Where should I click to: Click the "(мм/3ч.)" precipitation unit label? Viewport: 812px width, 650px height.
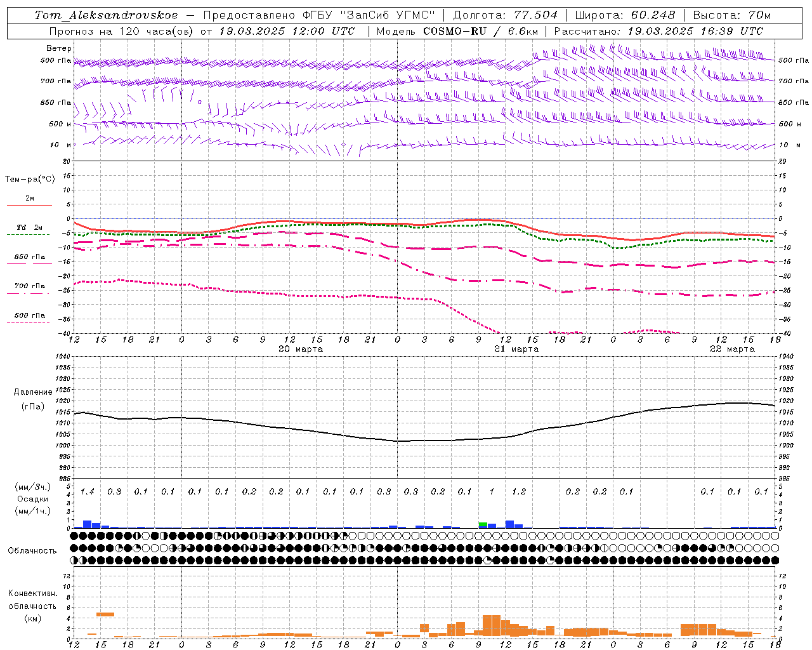(33, 487)
